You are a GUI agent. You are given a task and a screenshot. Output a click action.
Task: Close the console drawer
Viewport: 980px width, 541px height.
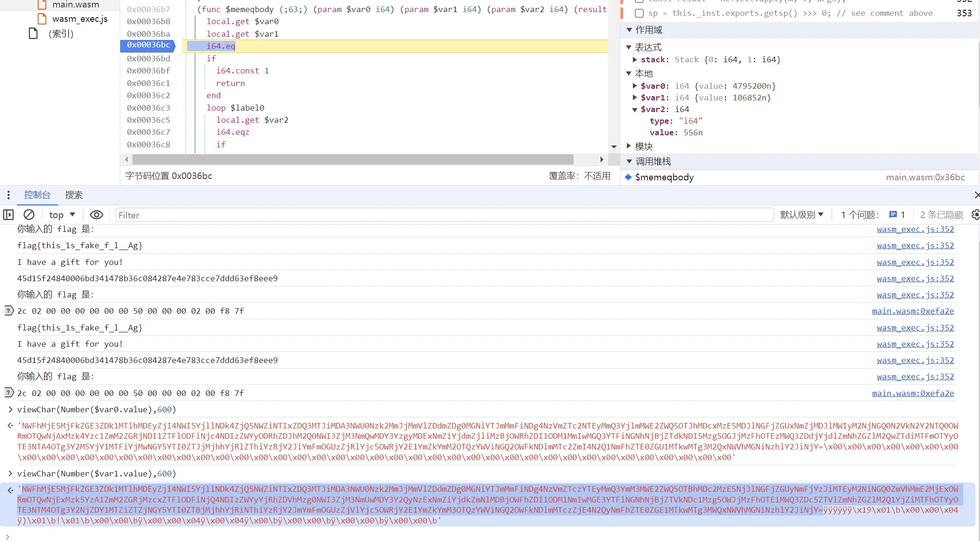[x=976, y=195]
